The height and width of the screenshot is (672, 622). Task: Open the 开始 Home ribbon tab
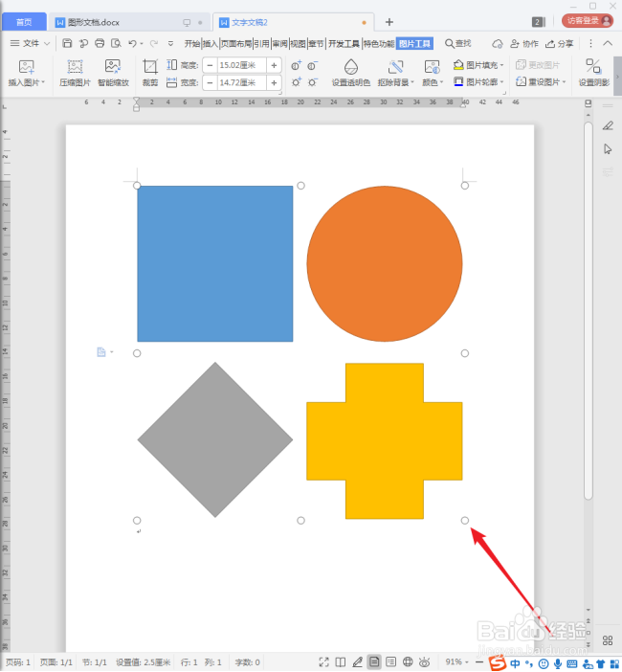pos(192,43)
